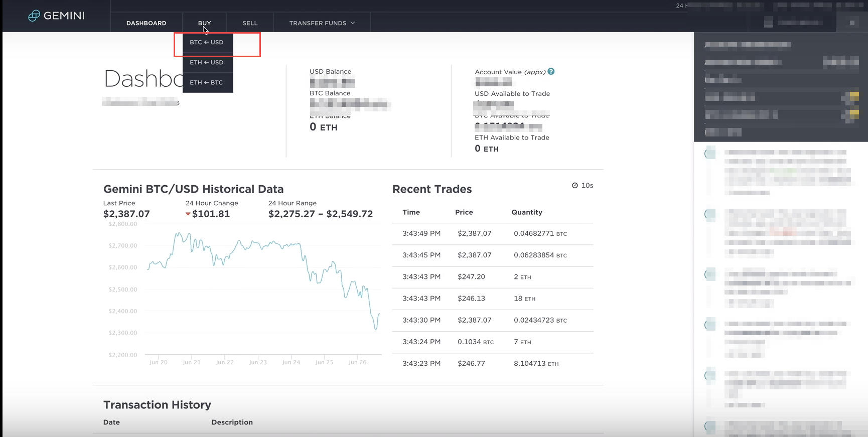Click the 0.04682771 BTC quantity
The width and height of the screenshot is (868, 437).
click(540, 233)
